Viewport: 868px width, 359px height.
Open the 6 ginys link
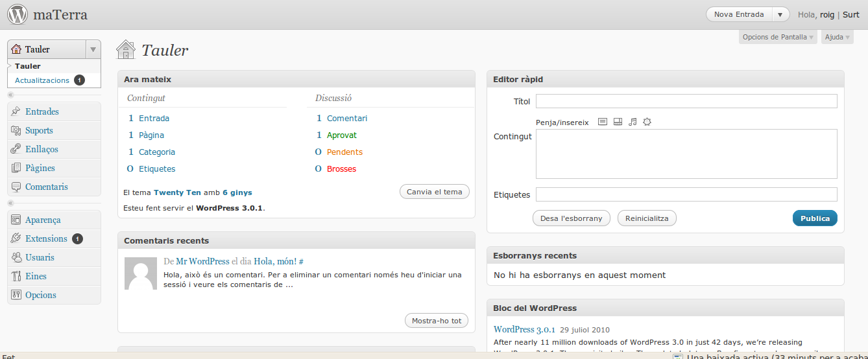pyautogui.click(x=237, y=192)
